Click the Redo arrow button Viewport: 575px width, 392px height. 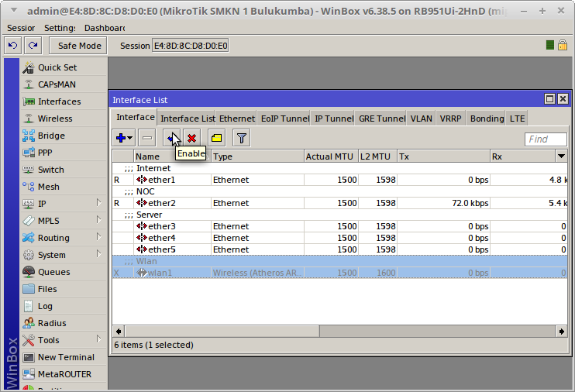click(33, 46)
